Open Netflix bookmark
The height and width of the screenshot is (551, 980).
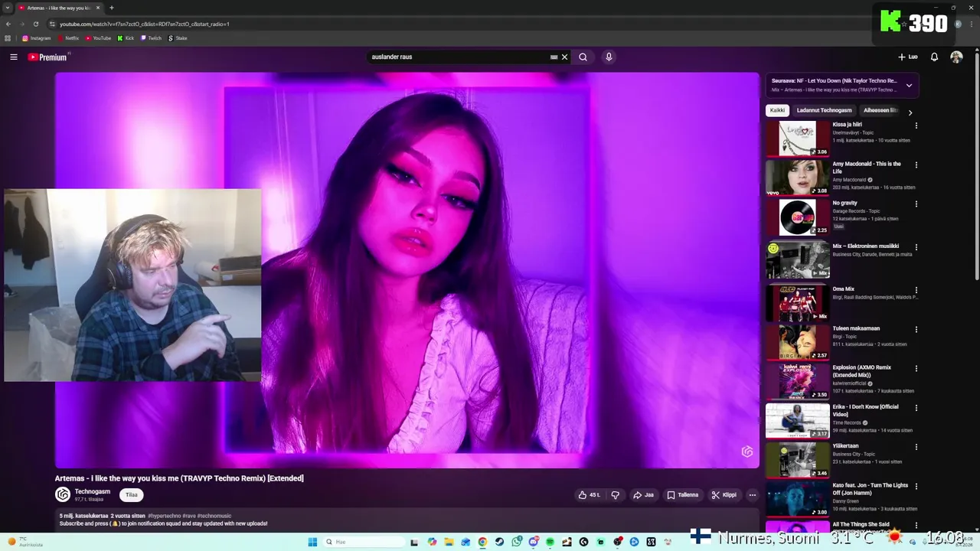tap(68, 37)
